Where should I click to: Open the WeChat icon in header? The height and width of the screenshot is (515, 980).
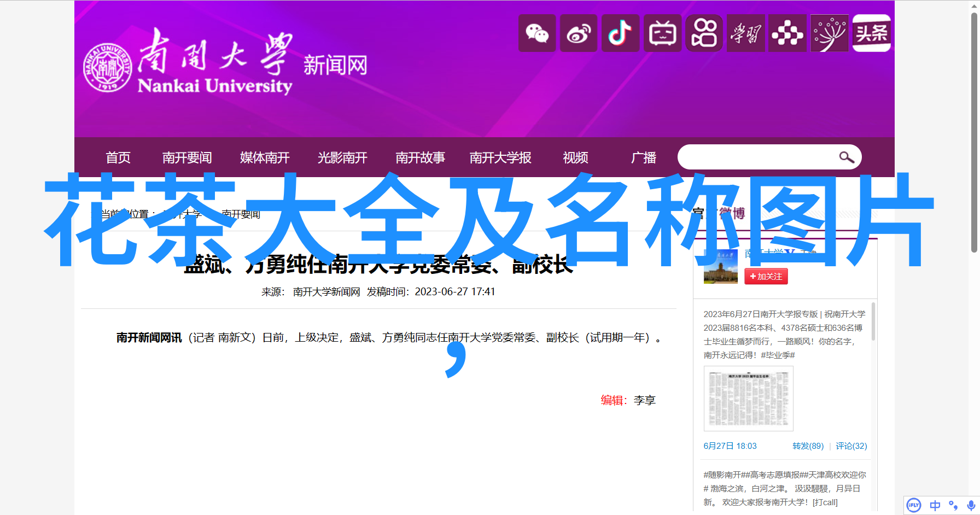pos(537,33)
